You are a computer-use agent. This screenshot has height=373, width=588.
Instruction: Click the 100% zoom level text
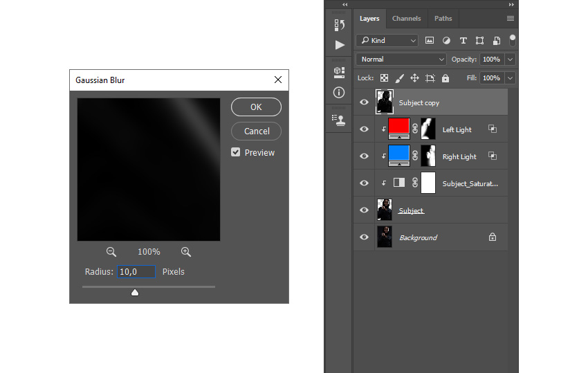149,252
